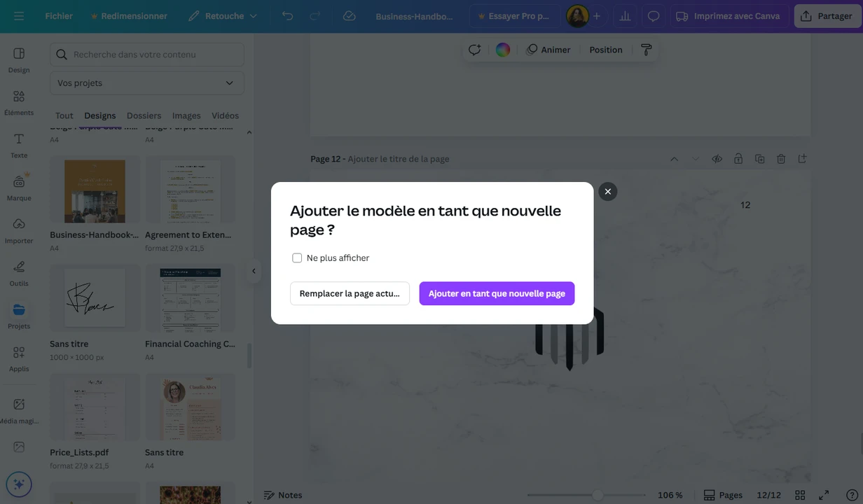The image size is (863, 504).
Task: Duplicate page 12 icon
Action: click(759, 159)
